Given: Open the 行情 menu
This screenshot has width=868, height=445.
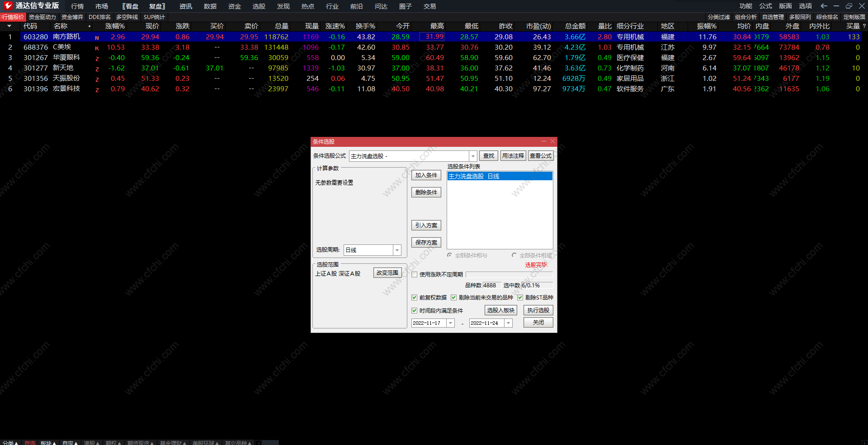Looking at the screenshot, I should click(77, 6).
